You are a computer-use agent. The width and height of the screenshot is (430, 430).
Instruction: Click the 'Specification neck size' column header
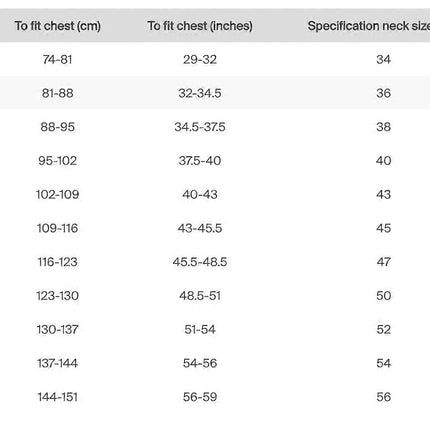click(x=369, y=26)
